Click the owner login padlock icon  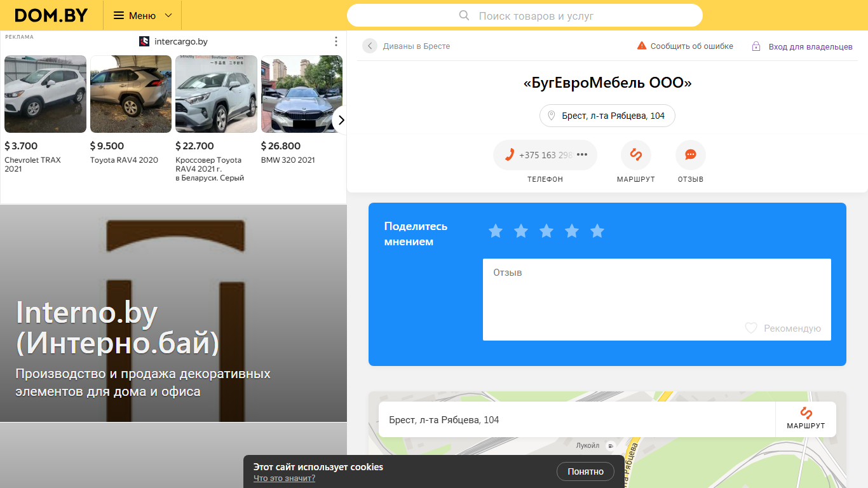756,46
